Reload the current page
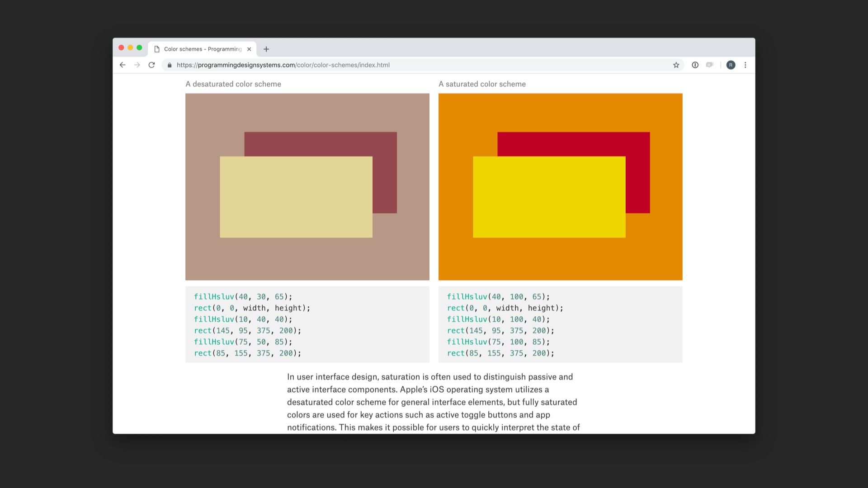Image resolution: width=868 pixels, height=488 pixels. [152, 65]
